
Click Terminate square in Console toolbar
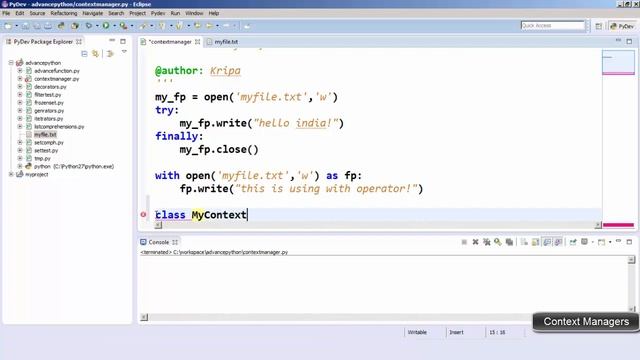(x=464, y=242)
